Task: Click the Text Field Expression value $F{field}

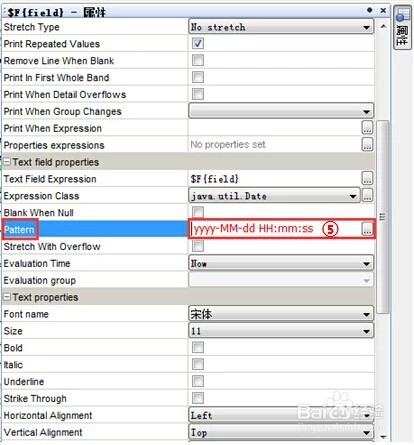Action: click(215, 179)
